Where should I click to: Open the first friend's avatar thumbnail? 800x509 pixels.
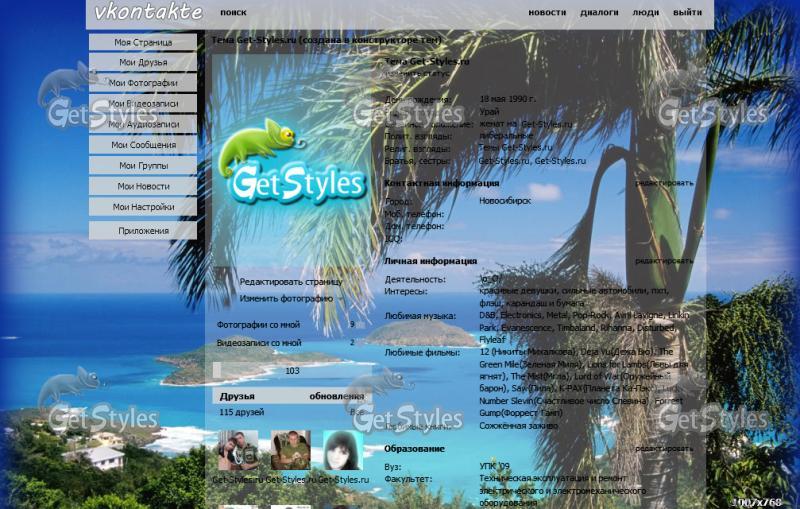click(x=237, y=451)
